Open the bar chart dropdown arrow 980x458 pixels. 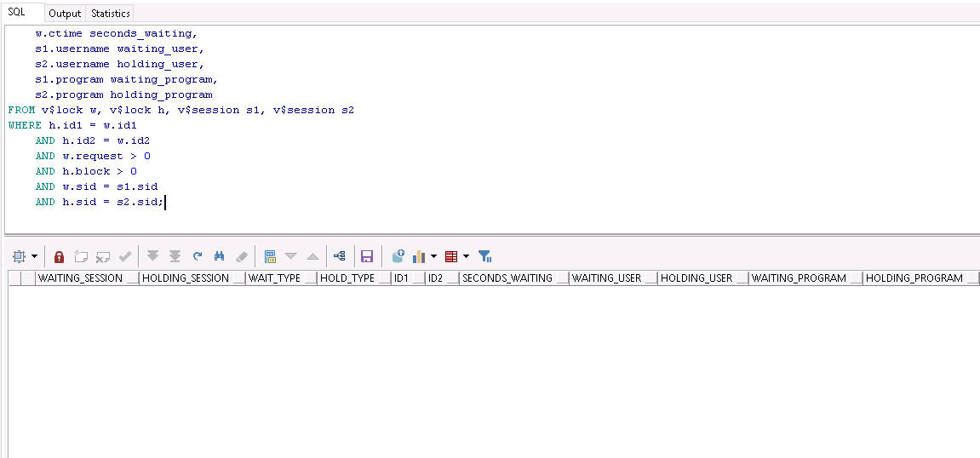(x=433, y=256)
